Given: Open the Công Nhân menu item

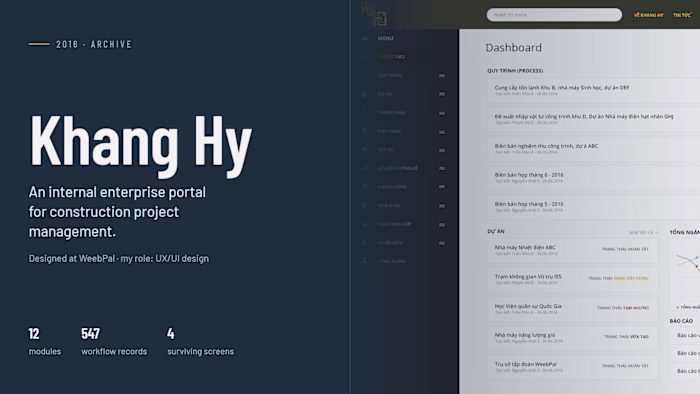Looking at the screenshot, I should coord(391,261).
